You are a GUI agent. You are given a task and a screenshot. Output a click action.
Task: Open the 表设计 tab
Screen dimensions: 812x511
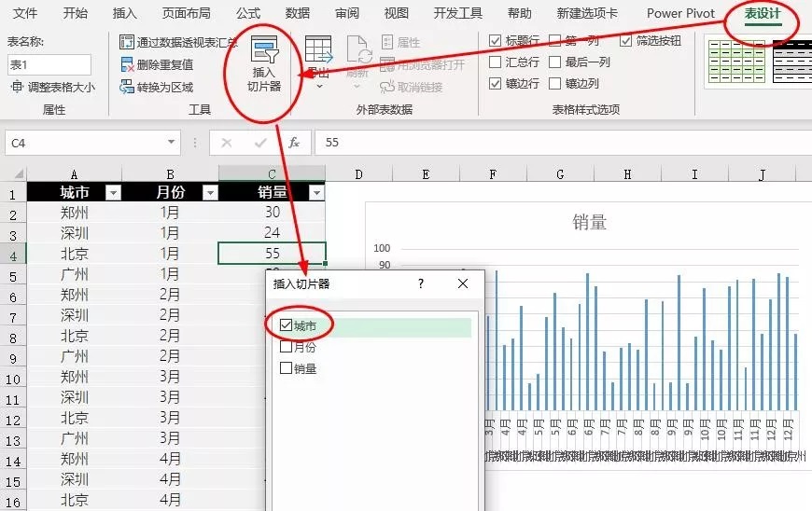click(763, 13)
